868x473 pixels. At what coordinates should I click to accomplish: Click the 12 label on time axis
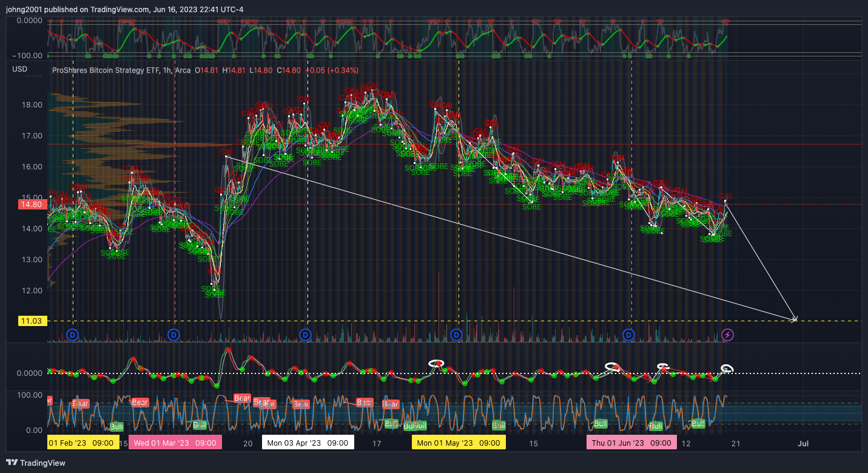coord(686,444)
